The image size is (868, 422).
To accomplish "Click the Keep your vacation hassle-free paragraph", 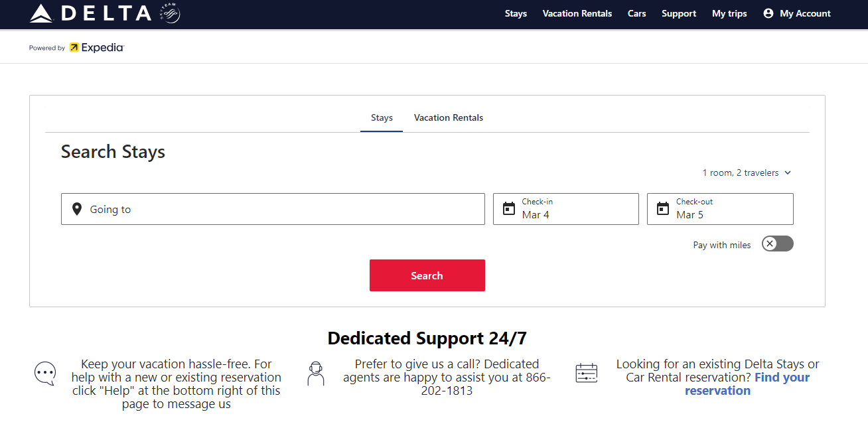I will [177, 384].
